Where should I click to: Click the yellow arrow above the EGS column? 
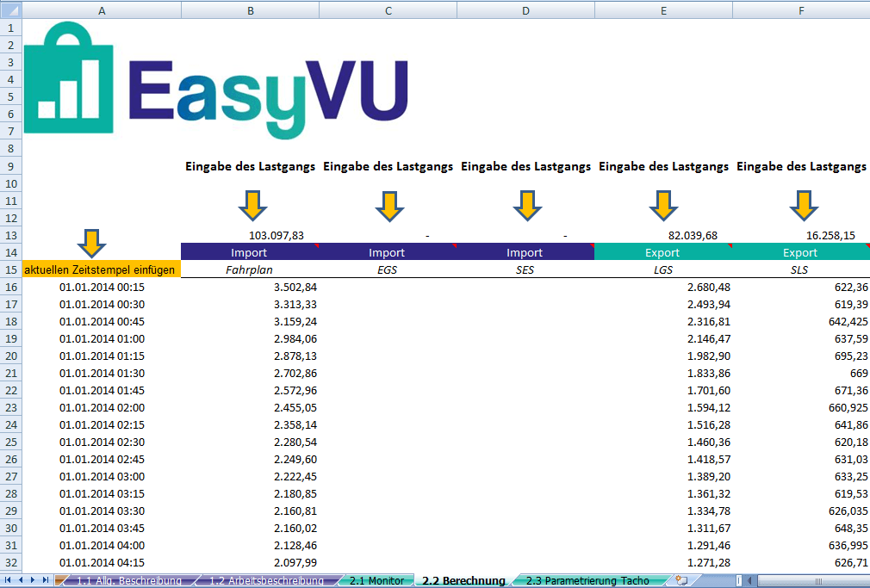[x=389, y=206]
